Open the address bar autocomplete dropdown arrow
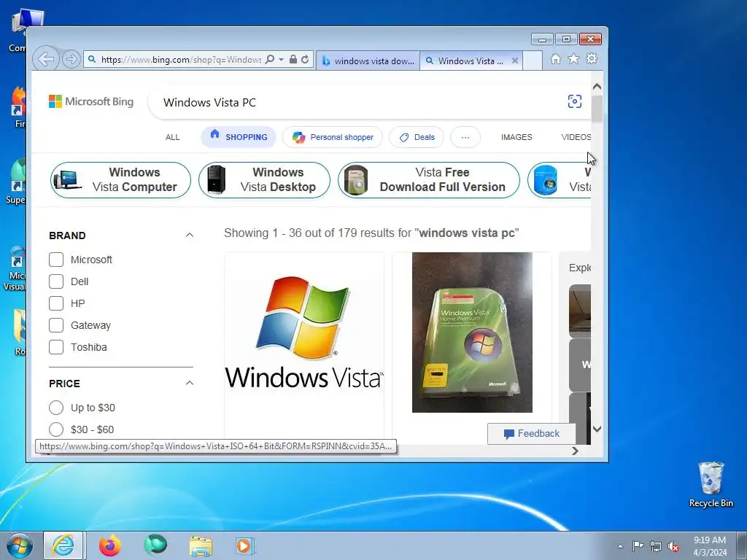The height and width of the screenshot is (560, 747). click(281, 60)
